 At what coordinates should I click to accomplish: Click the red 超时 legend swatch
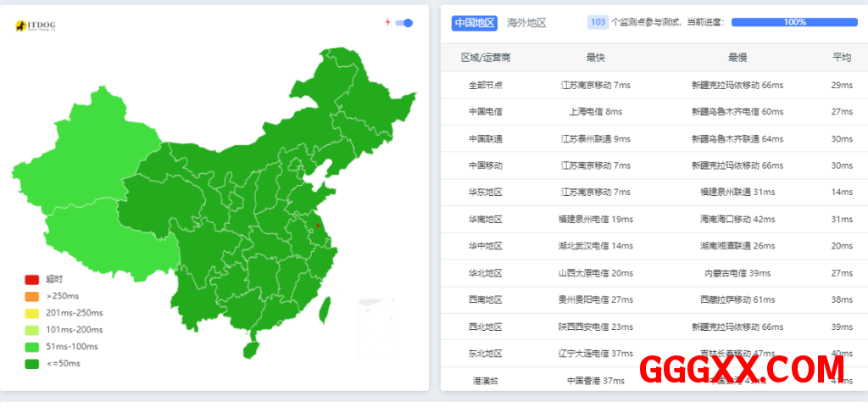[32, 279]
